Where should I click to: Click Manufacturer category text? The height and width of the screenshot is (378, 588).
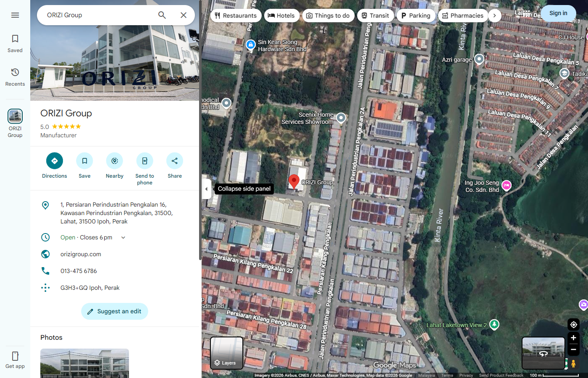58,135
